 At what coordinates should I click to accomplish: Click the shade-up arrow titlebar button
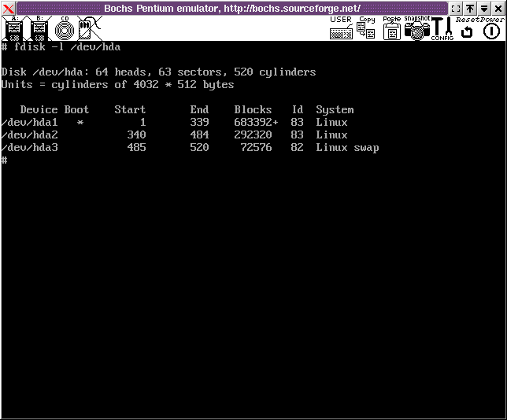(470, 8)
